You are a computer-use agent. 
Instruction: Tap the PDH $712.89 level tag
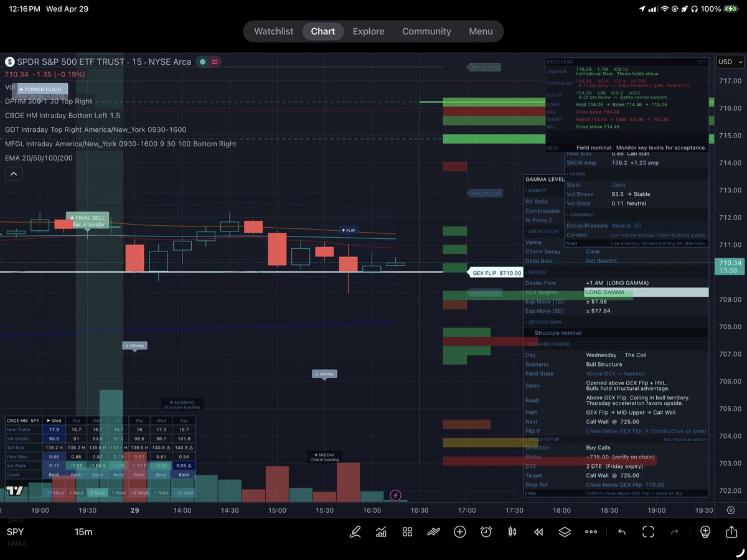[484, 194]
